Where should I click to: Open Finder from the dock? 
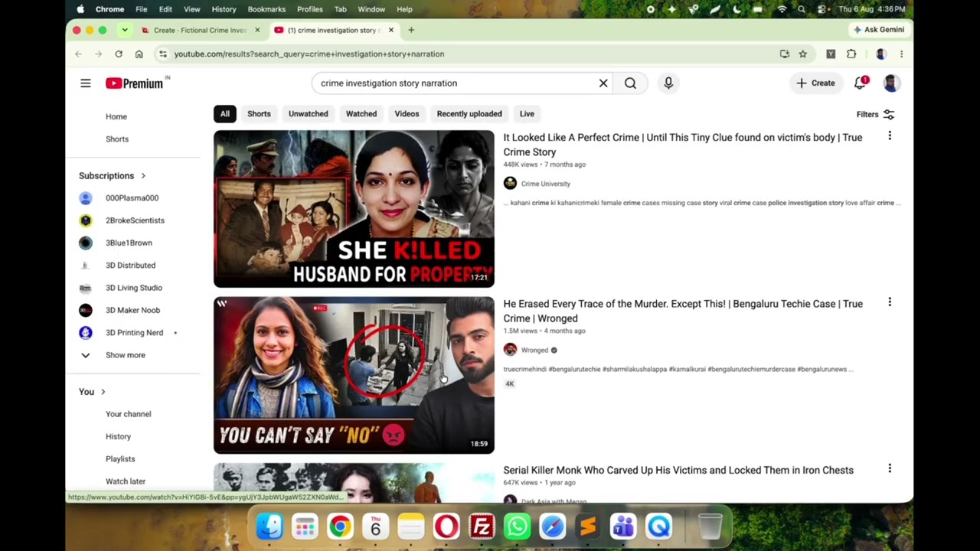(x=269, y=527)
